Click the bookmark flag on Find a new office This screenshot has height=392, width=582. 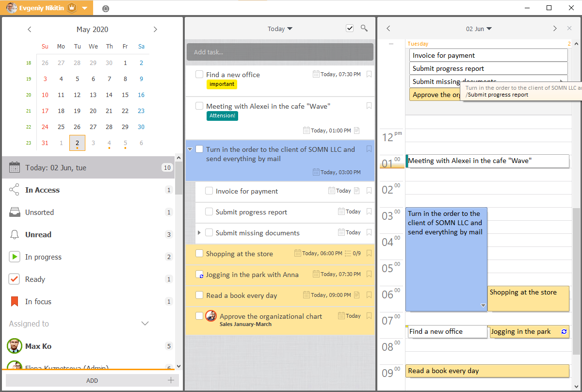(x=369, y=74)
